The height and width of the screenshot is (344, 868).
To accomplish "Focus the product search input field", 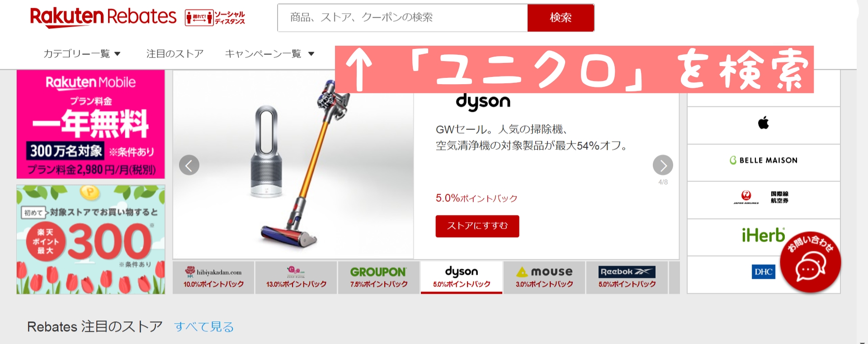I will tap(402, 18).
